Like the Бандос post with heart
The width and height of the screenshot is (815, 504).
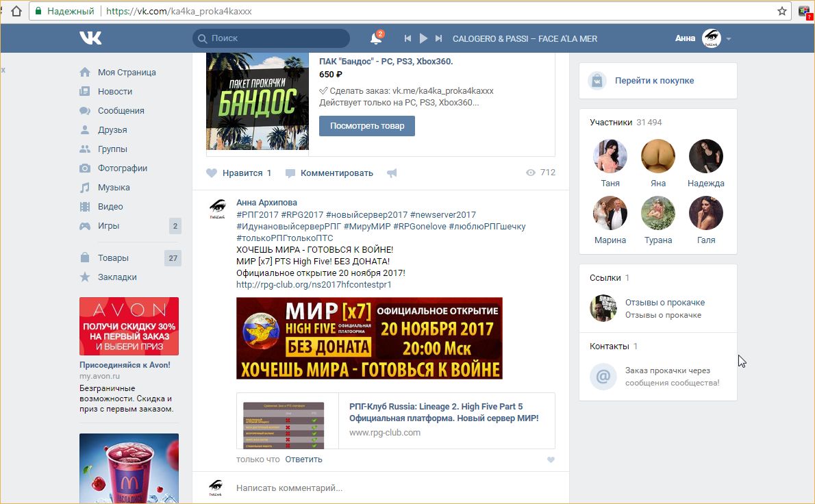point(212,173)
